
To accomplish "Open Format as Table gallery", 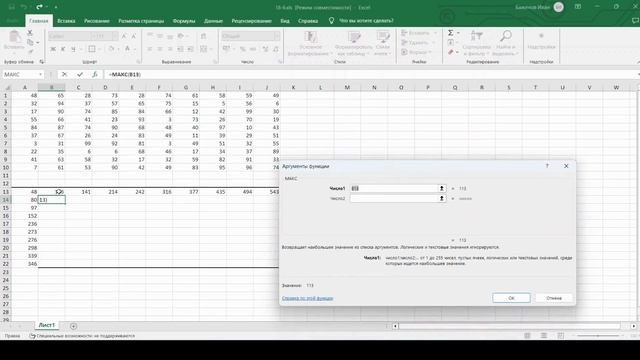I will [353, 43].
